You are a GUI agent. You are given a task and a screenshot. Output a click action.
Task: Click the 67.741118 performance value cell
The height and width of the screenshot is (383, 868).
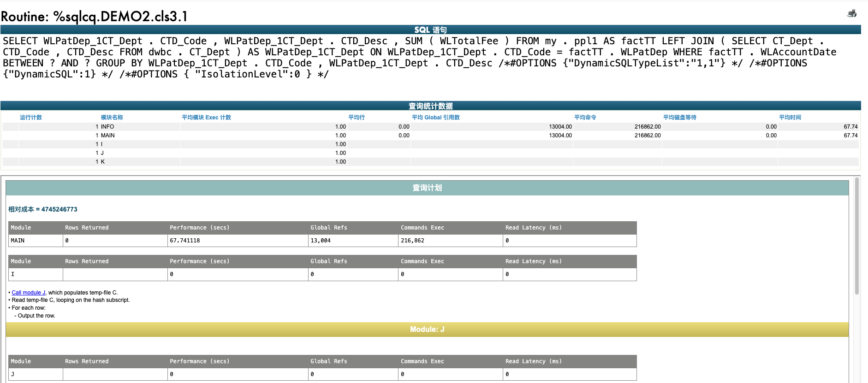(x=185, y=241)
